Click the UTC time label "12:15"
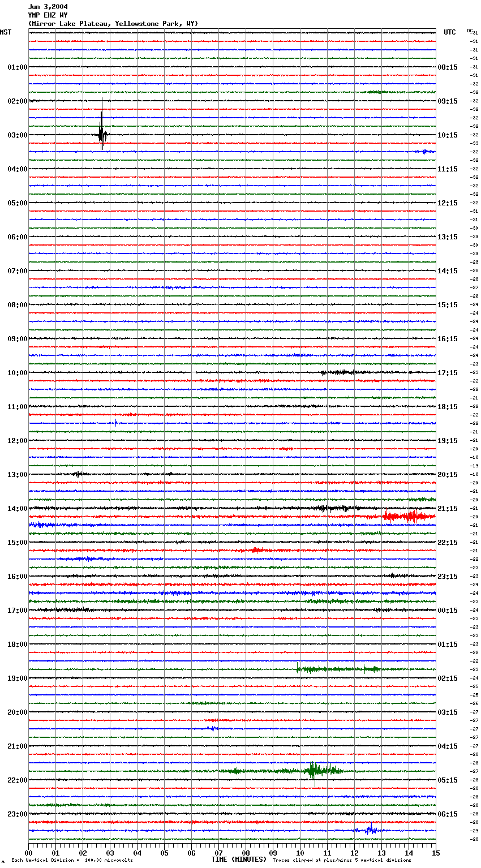 (x=448, y=203)
